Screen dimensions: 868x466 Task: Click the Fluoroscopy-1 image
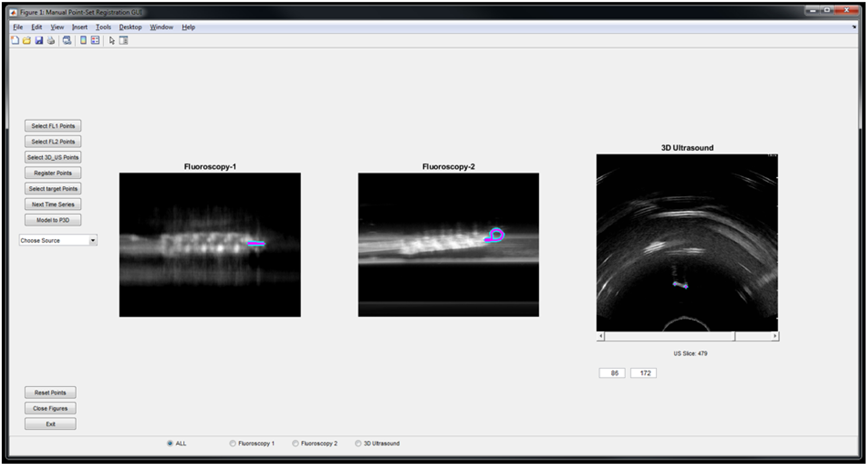pyautogui.click(x=210, y=245)
